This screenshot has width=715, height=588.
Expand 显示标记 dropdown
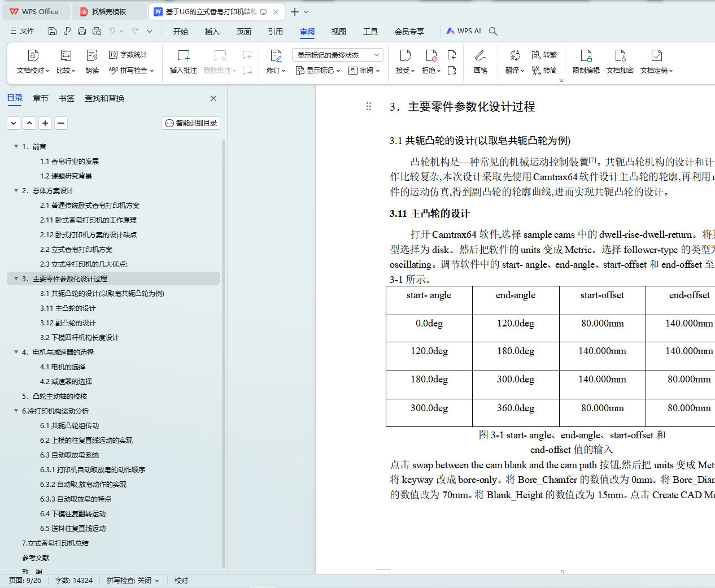(x=318, y=71)
